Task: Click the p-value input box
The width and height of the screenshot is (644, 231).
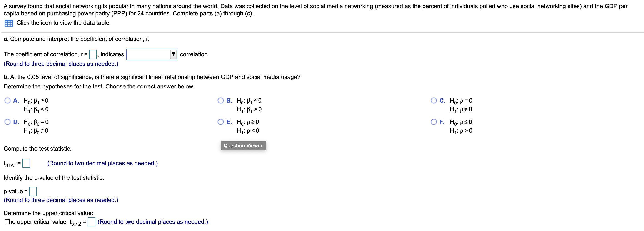Action: pos(33,191)
